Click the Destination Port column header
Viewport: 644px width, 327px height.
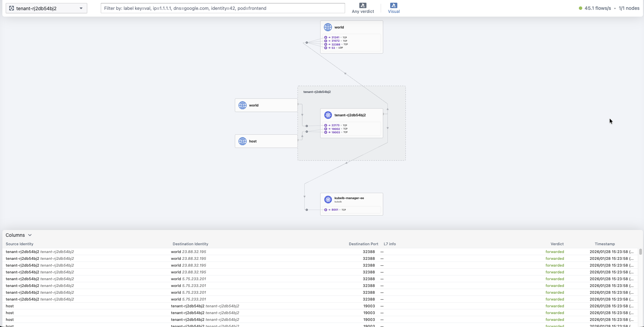point(363,244)
